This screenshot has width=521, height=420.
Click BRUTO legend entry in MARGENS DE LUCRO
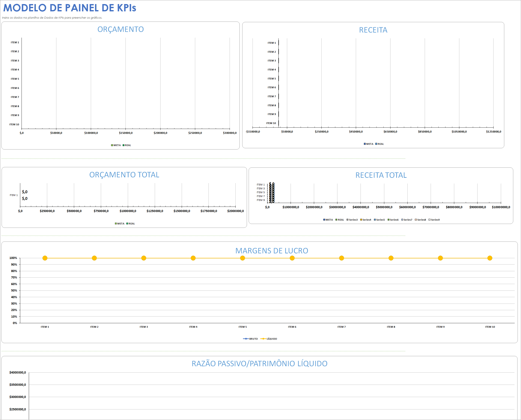tap(250, 339)
